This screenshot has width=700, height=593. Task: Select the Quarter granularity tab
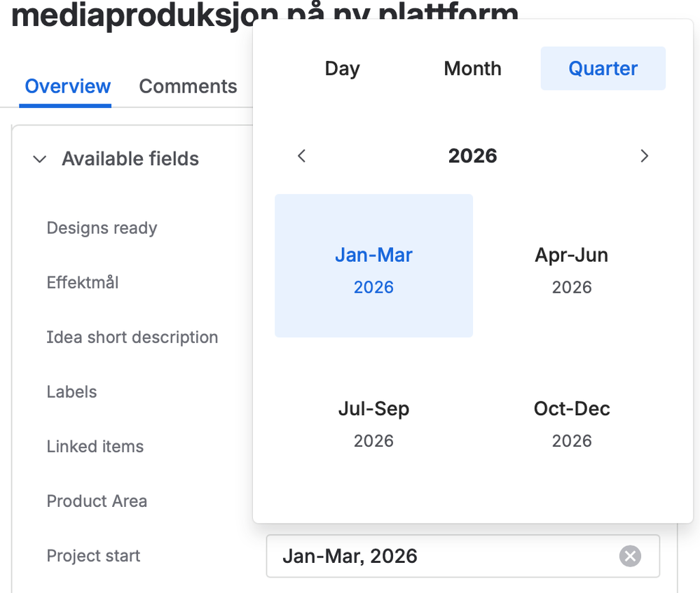[x=603, y=69]
